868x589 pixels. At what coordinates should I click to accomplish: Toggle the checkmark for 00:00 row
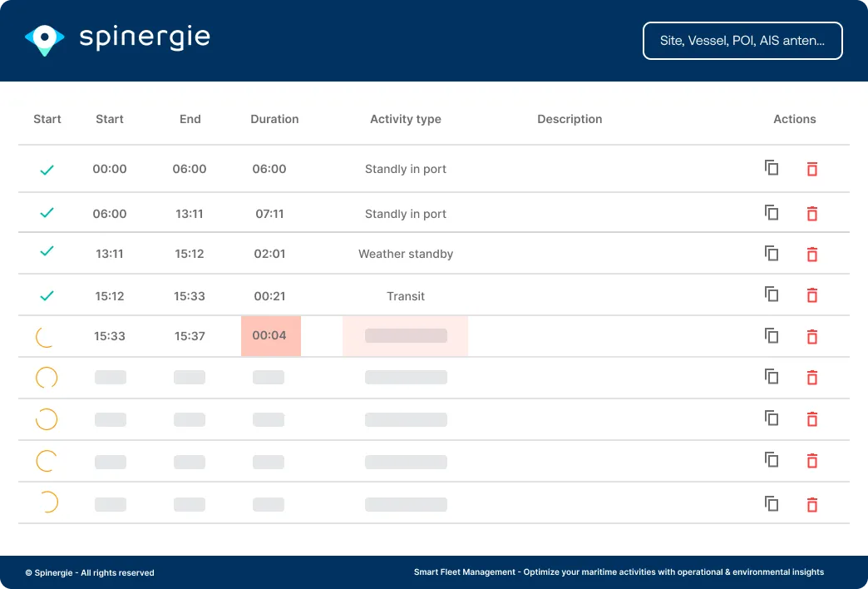[47, 170]
